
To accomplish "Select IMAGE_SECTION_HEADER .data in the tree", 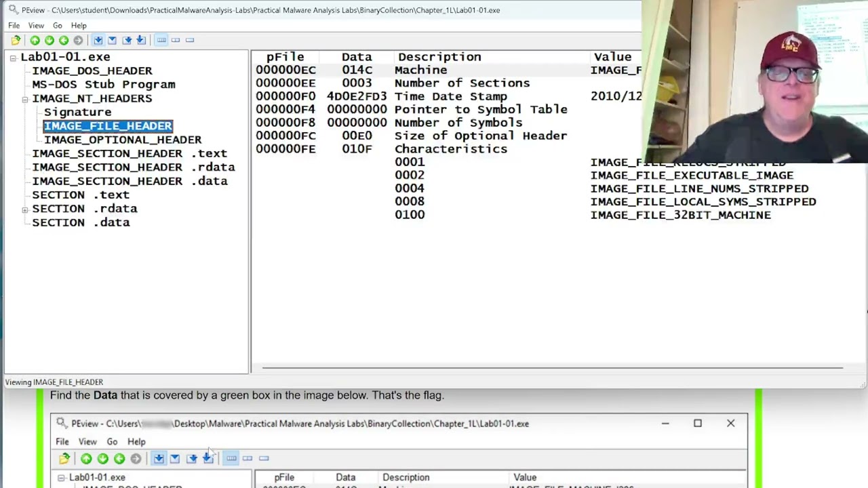I will pos(130,181).
